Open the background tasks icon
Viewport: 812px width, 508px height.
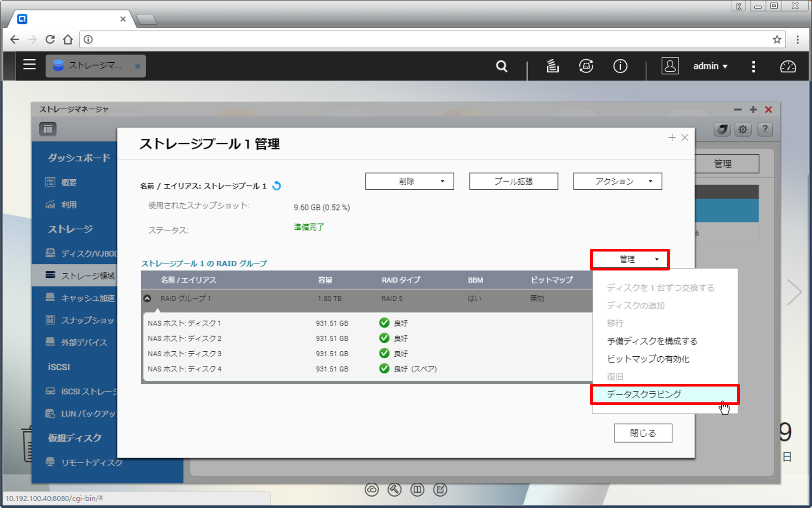pos(552,66)
